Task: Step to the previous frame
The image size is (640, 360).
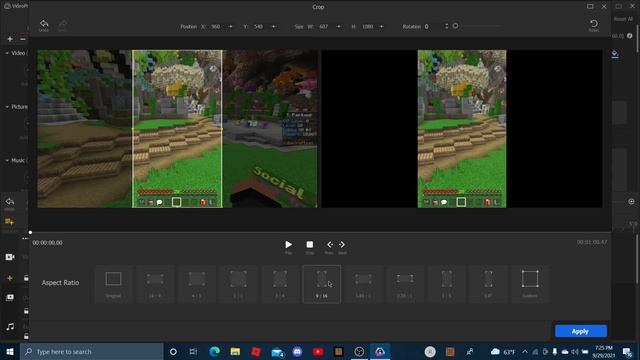Action: [x=329, y=244]
